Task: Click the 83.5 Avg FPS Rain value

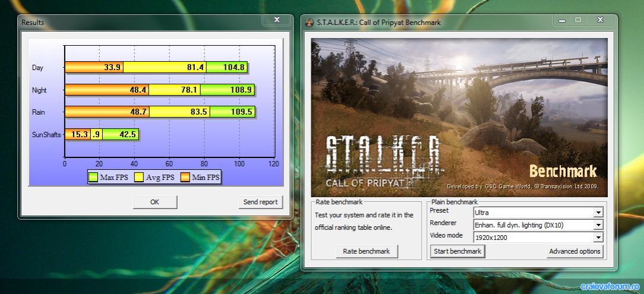Action: (199, 112)
